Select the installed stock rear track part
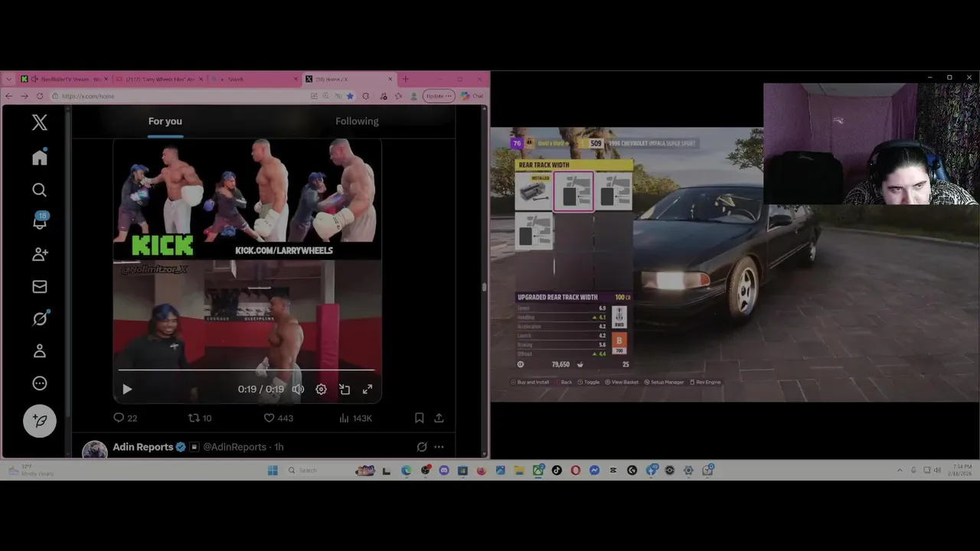 534,191
